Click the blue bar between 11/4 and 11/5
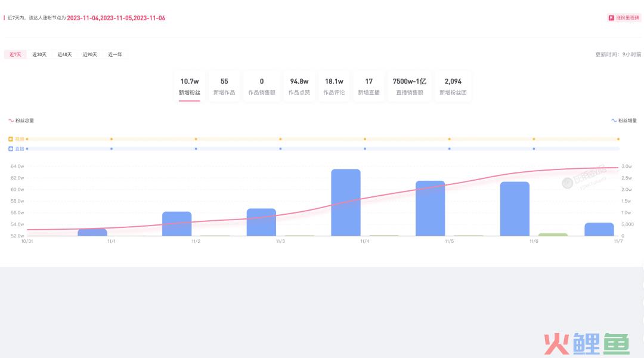This screenshot has width=644, height=358. click(431, 208)
